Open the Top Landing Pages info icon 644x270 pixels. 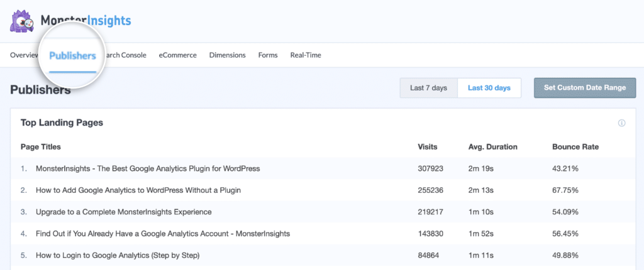tap(621, 123)
